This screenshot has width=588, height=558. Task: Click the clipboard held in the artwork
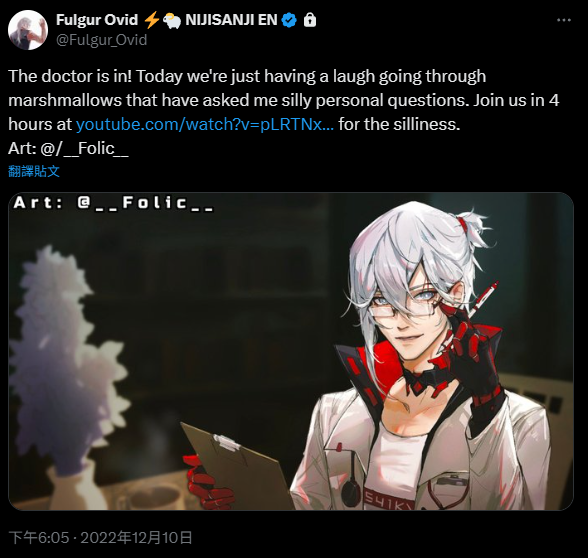[x=238, y=466]
